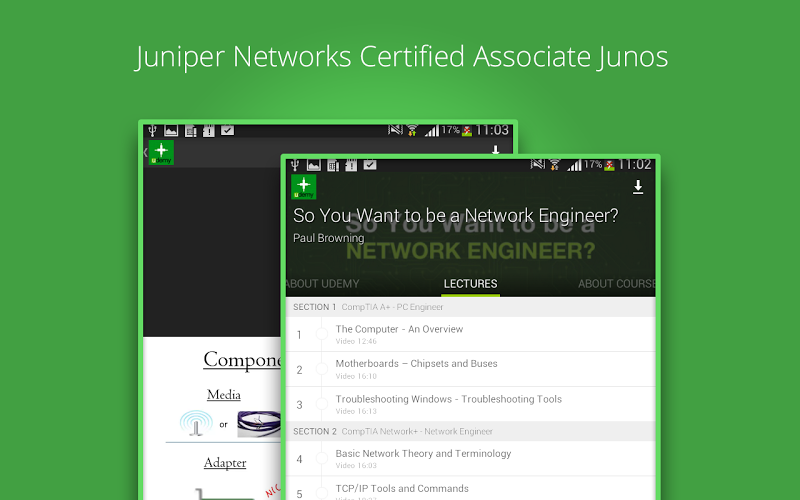The image size is (800, 500).
Task: Tap Juniper Networks Certified Associate Junos title
Action: [402, 57]
